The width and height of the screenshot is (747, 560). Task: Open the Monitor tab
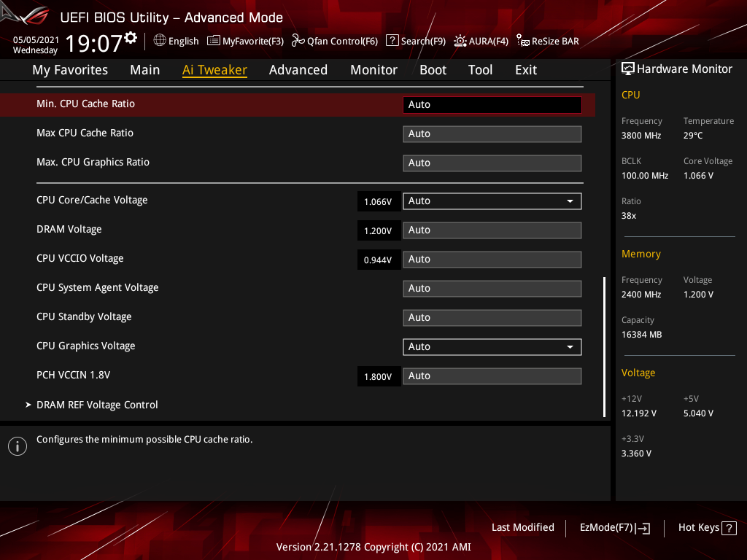tap(373, 70)
